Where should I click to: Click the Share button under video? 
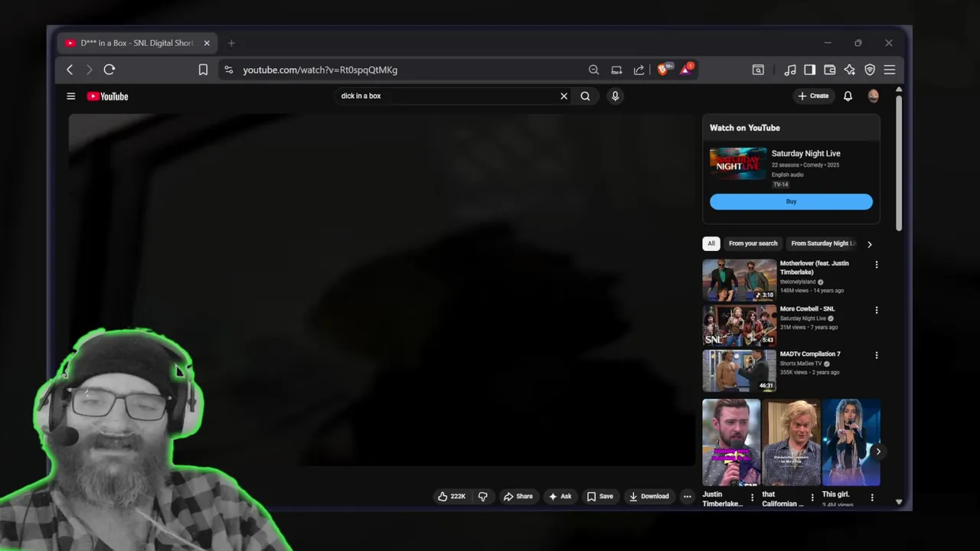pos(518,497)
